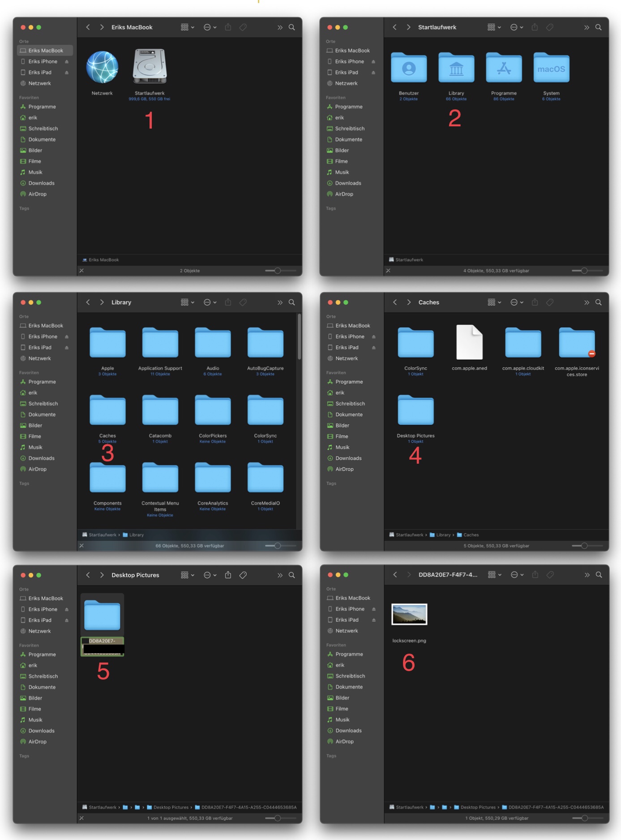Eject Eriks iPad in Startlaufwerk window sidebar
Image resolution: width=621 pixels, height=840 pixels.
pos(373,73)
